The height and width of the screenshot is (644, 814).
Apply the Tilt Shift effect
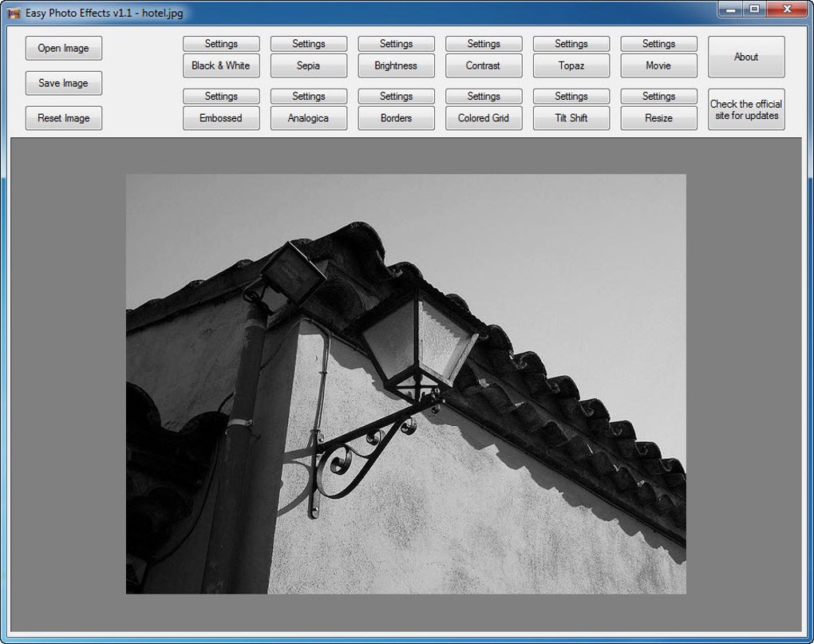[571, 118]
